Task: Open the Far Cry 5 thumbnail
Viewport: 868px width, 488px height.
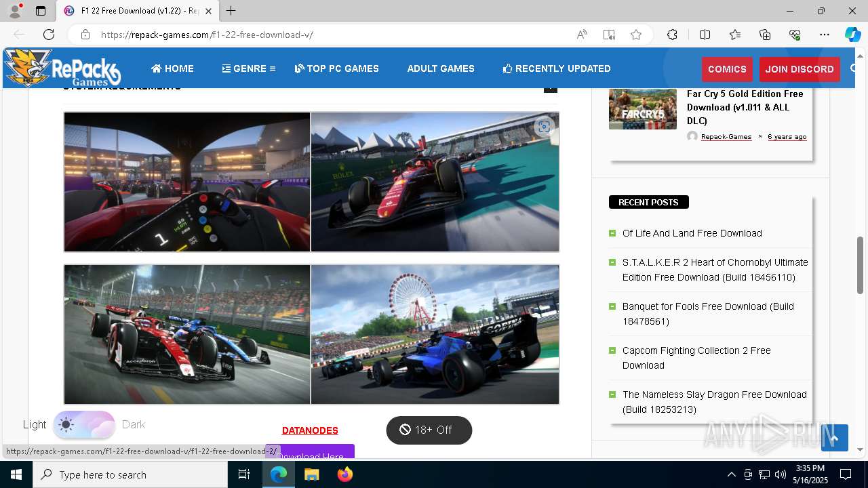Action: (x=643, y=108)
